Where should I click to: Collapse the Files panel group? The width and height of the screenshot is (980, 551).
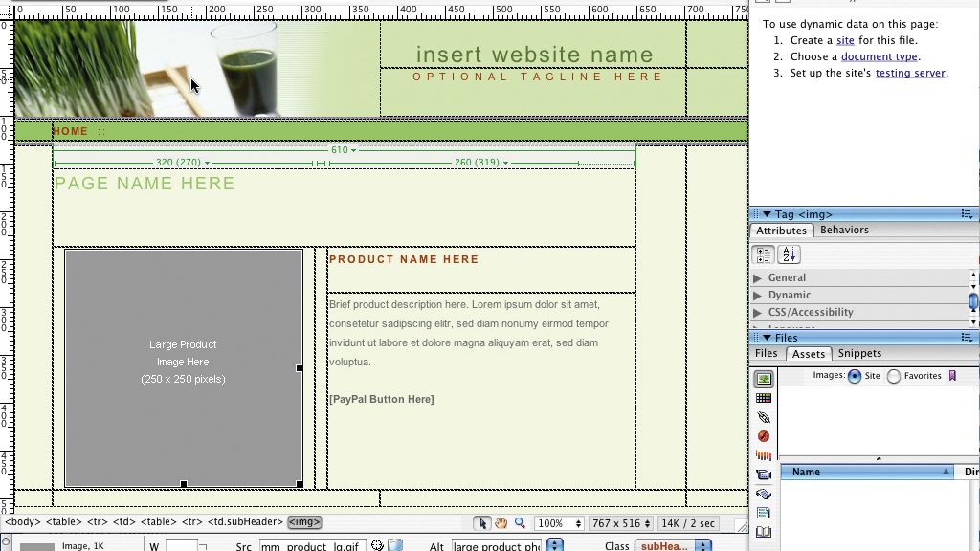click(767, 338)
